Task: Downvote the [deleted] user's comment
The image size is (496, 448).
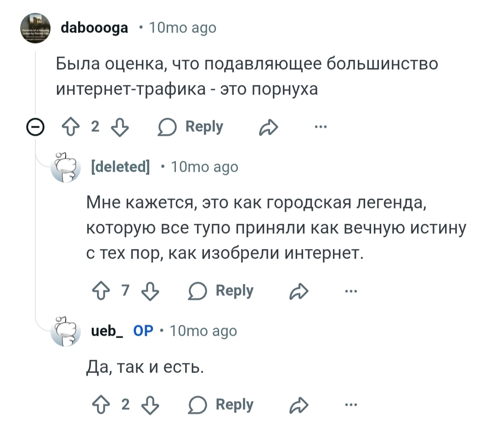Action: tap(149, 291)
